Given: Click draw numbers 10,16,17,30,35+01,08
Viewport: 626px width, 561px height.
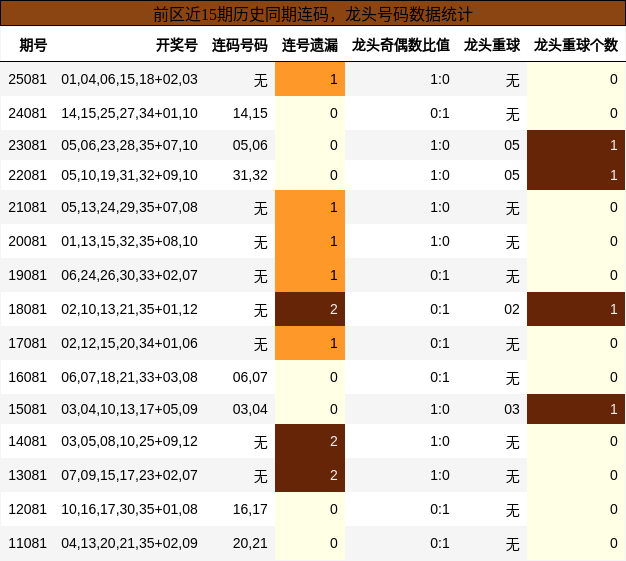Looking at the screenshot, I should tap(129, 509).
